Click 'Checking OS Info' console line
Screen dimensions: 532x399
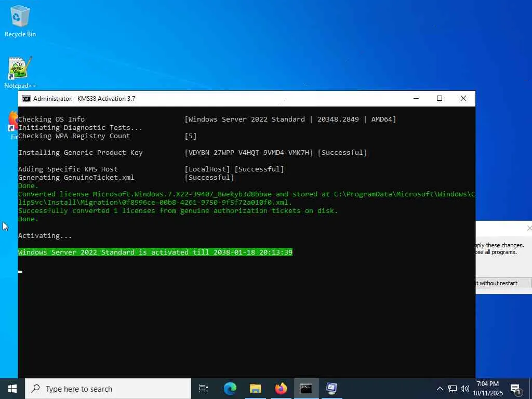(51, 119)
